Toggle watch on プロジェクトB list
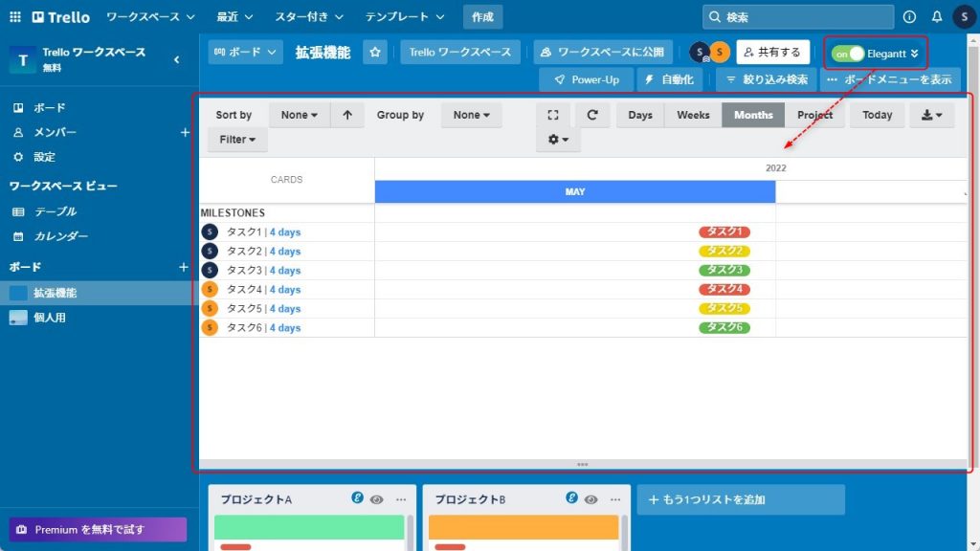The image size is (980, 551). pos(590,499)
